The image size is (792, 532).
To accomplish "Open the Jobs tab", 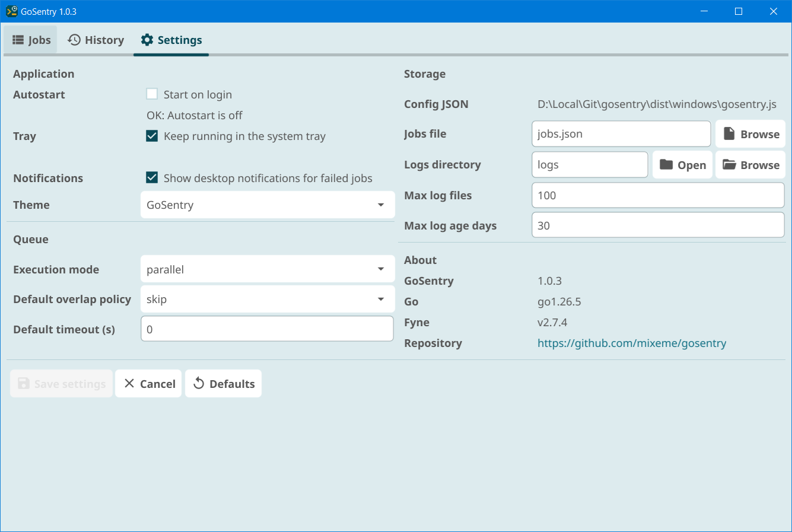I will pyautogui.click(x=31, y=40).
